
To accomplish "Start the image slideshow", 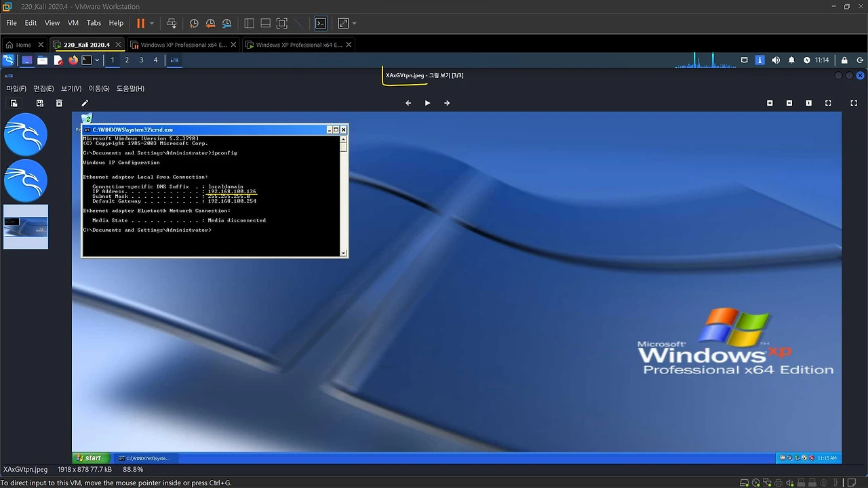I will pos(427,103).
